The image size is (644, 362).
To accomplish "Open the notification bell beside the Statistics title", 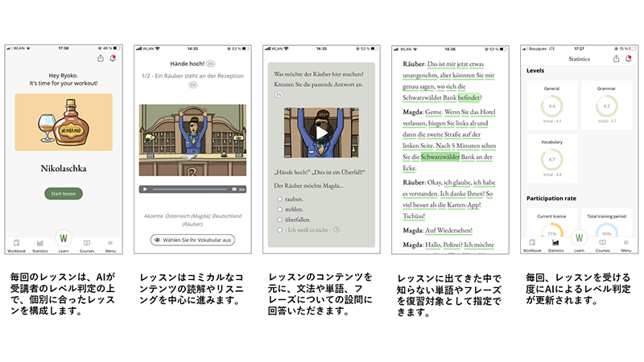I will point(628,58).
